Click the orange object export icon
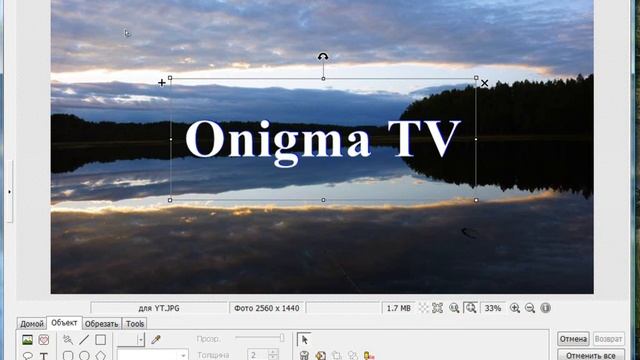Screen dimensions: 640x360 click(x=320, y=356)
